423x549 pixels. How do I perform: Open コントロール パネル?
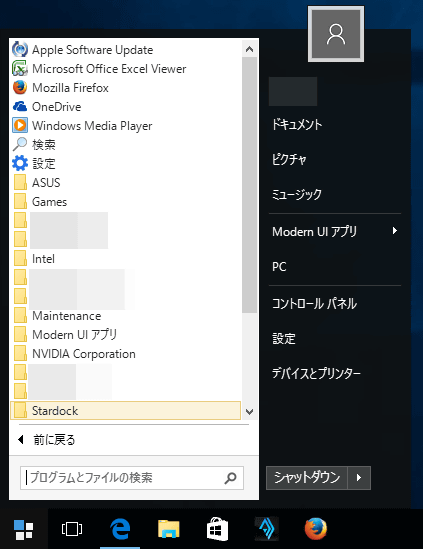[314, 304]
